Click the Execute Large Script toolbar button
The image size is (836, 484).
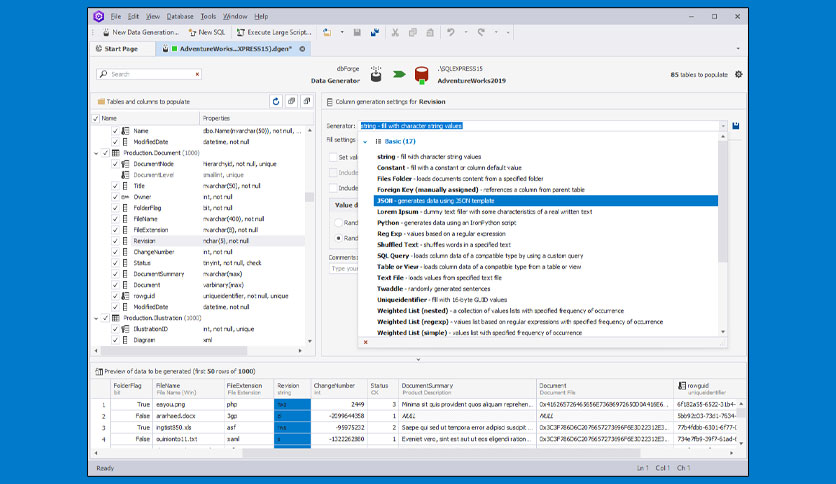274,33
